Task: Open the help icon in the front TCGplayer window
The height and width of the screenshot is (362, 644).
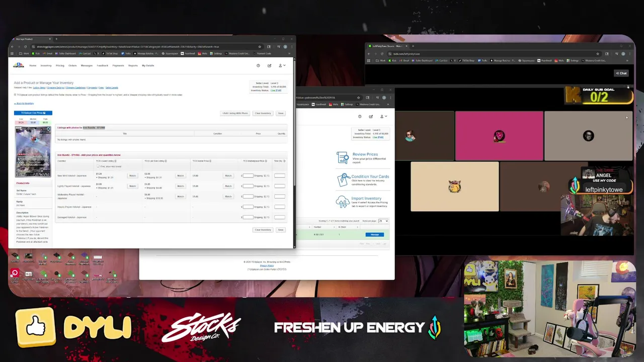Action: (x=258, y=65)
